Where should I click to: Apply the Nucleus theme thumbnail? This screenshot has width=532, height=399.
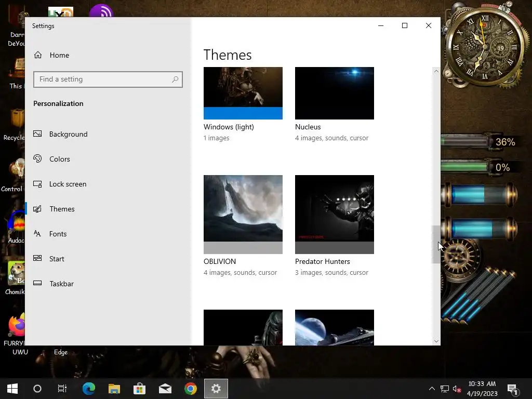tap(335, 94)
